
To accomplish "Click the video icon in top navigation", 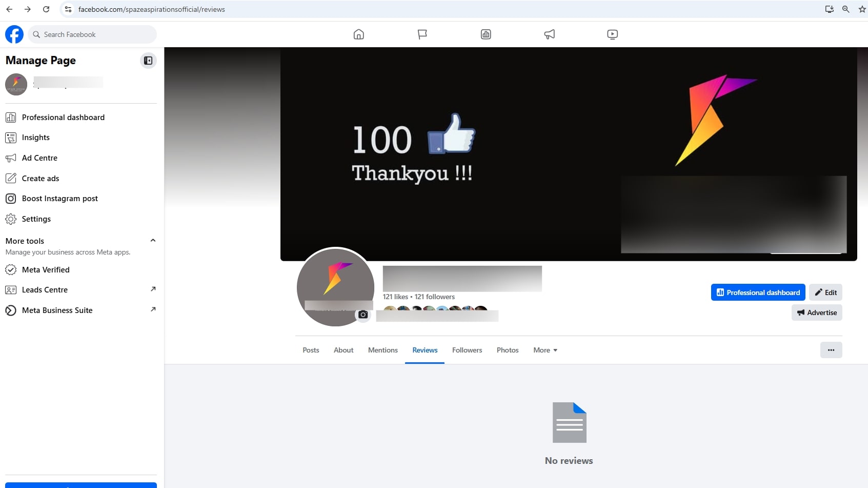I will [612, 34].
